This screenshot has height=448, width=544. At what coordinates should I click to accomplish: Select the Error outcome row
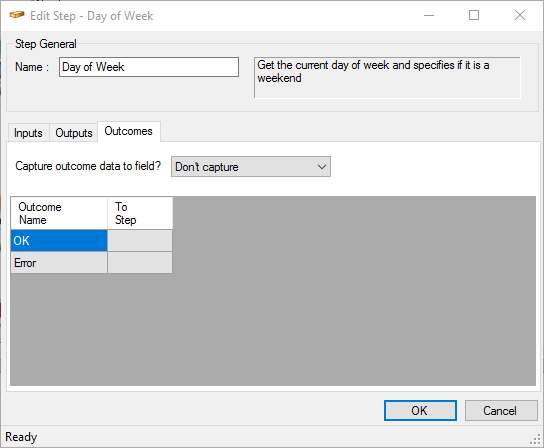click(x=59, y=263)
